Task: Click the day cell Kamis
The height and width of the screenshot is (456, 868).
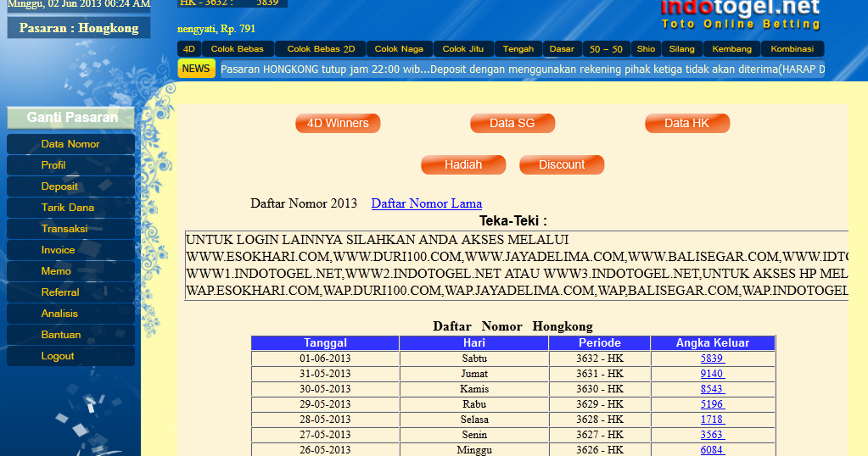Action: pyautogui.click(x=474, y=389)
